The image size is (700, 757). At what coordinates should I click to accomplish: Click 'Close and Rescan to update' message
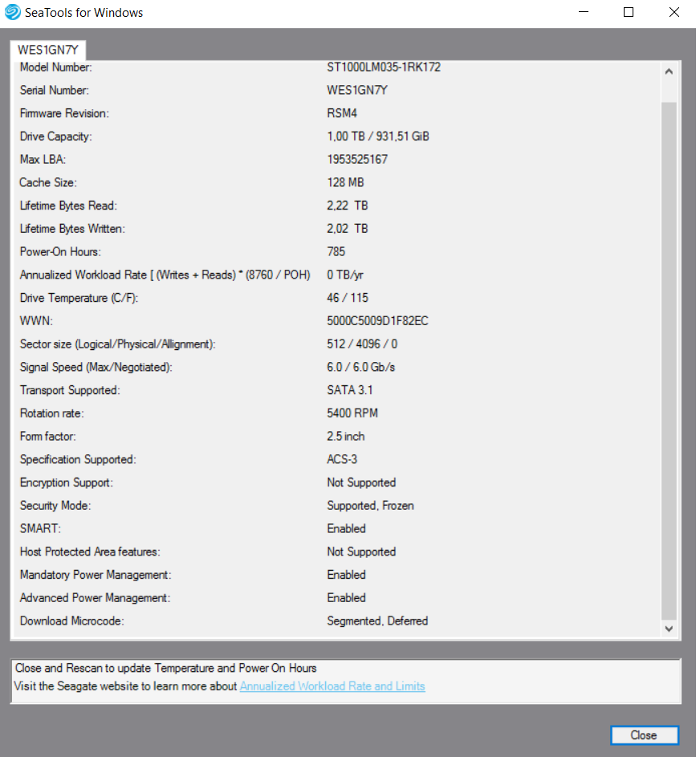(x=165, y=668)
